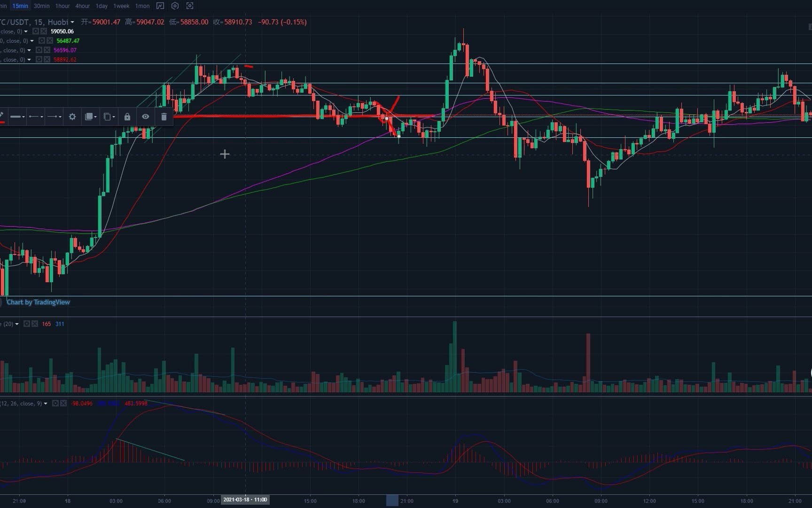Switch to the 15min timeframe tab
The width and height of the screenshot is (812, 508).
[20, 6]
